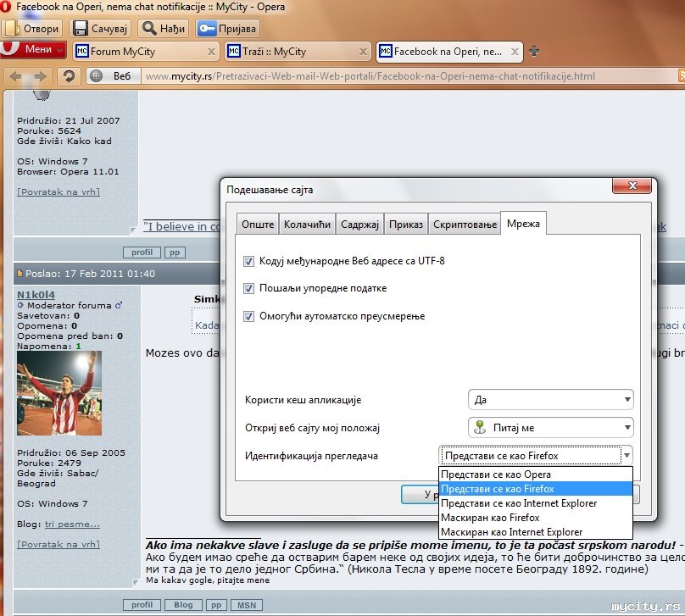The width and height of the screenshot is (685, 616).
Task: Click the Веб globe site badge
Action: 113,76
